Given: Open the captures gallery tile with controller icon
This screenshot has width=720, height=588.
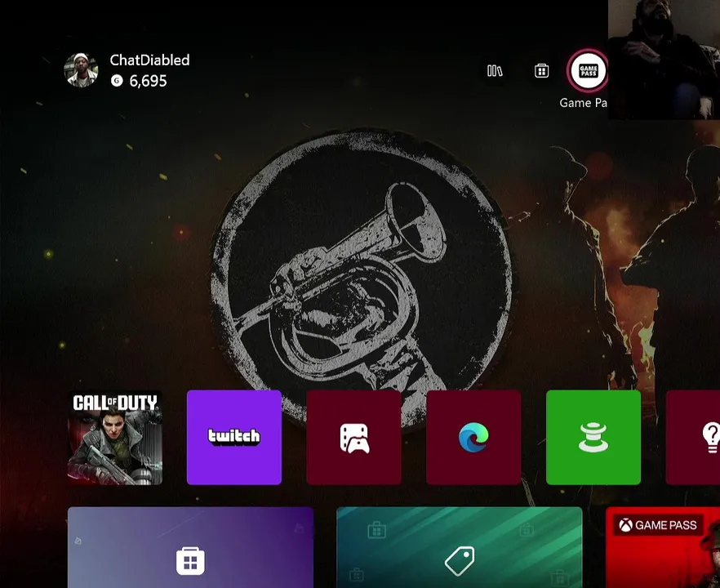Looking at the screenshot, I should 354,438.
